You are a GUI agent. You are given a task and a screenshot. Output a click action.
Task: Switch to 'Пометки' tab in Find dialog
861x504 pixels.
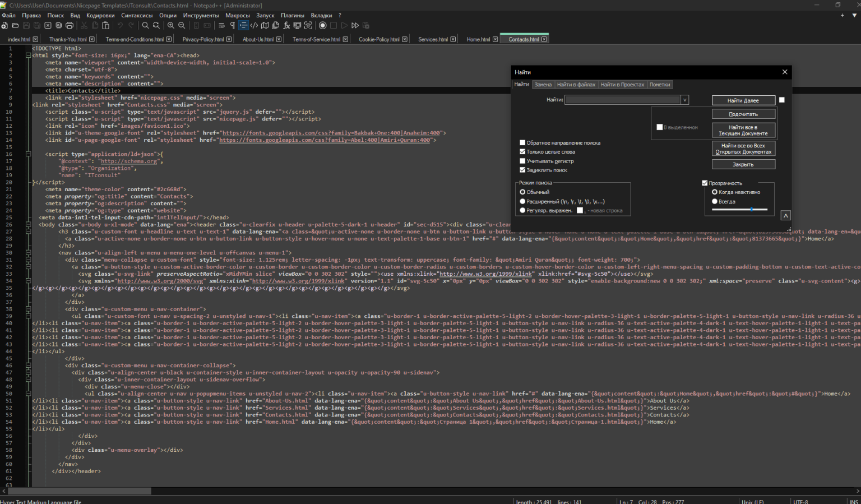click(660, 85)
